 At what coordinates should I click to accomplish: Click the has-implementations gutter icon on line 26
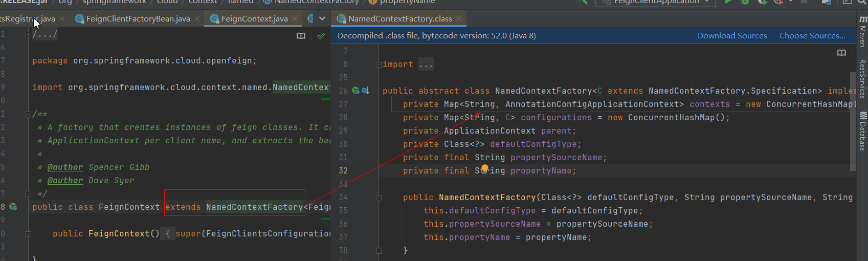[x=366, y=91]
